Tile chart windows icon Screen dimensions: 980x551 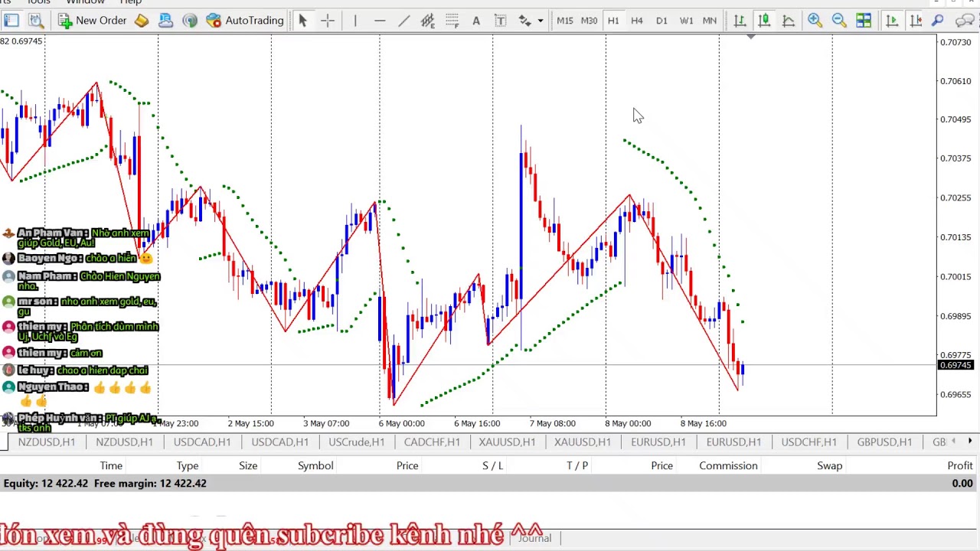[864, 21]
